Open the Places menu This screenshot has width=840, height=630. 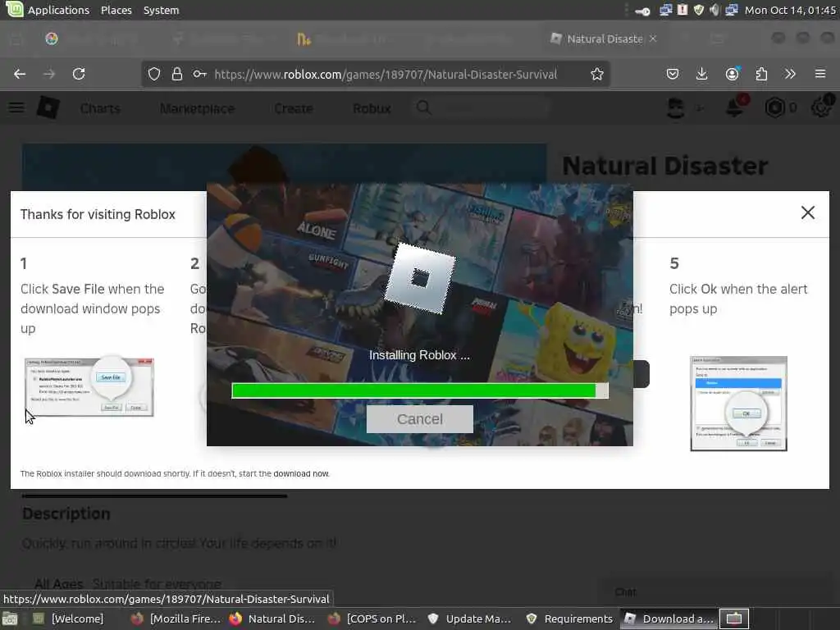point(116,10)
